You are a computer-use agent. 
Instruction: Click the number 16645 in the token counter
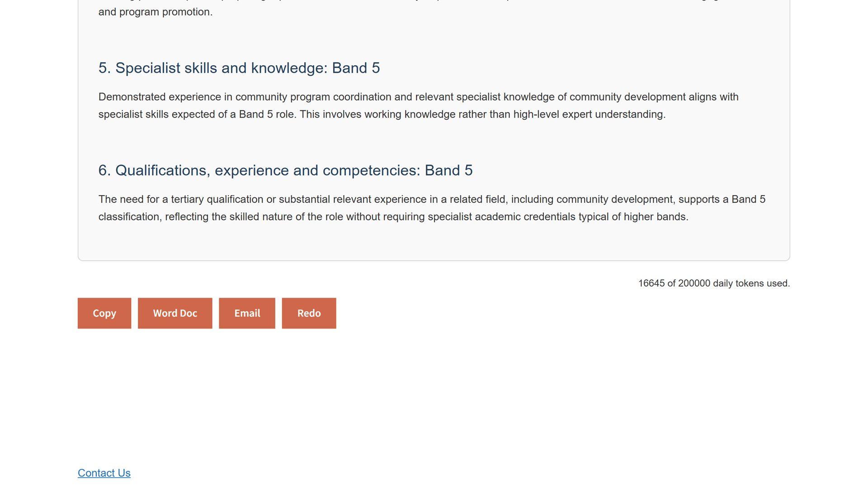(x=651, y=283)
